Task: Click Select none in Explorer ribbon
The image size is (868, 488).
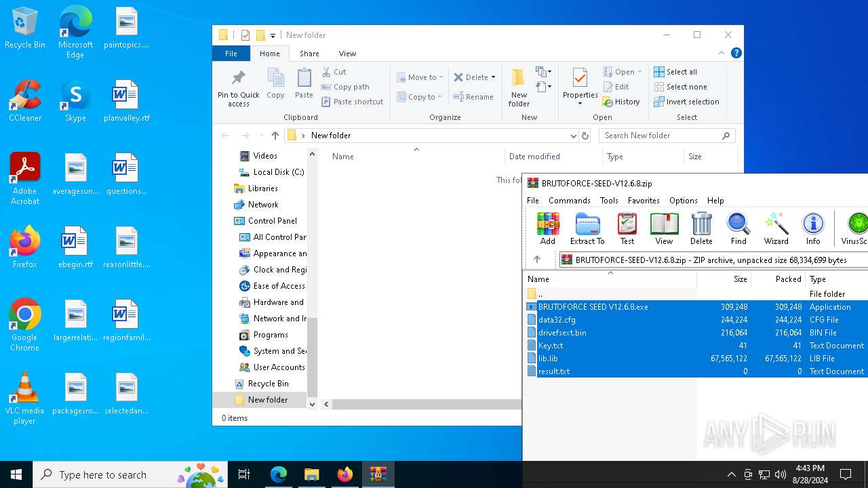Action: [x=680, y=87]
